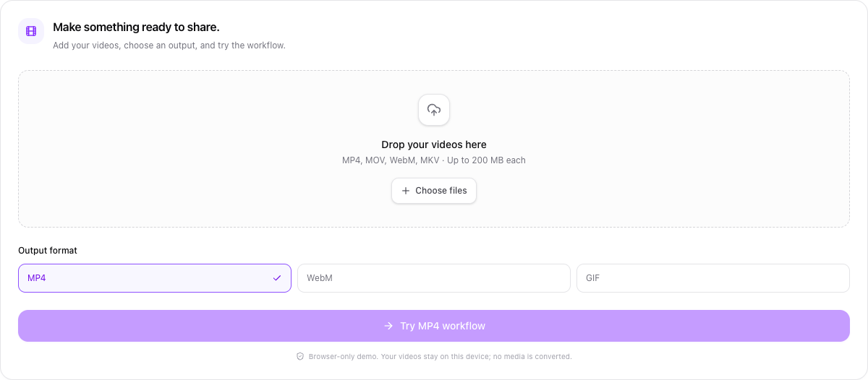This screenshot has height=380, width=868.
Task: Click the purple film strip icon
Action: click(x=31, y=31)
